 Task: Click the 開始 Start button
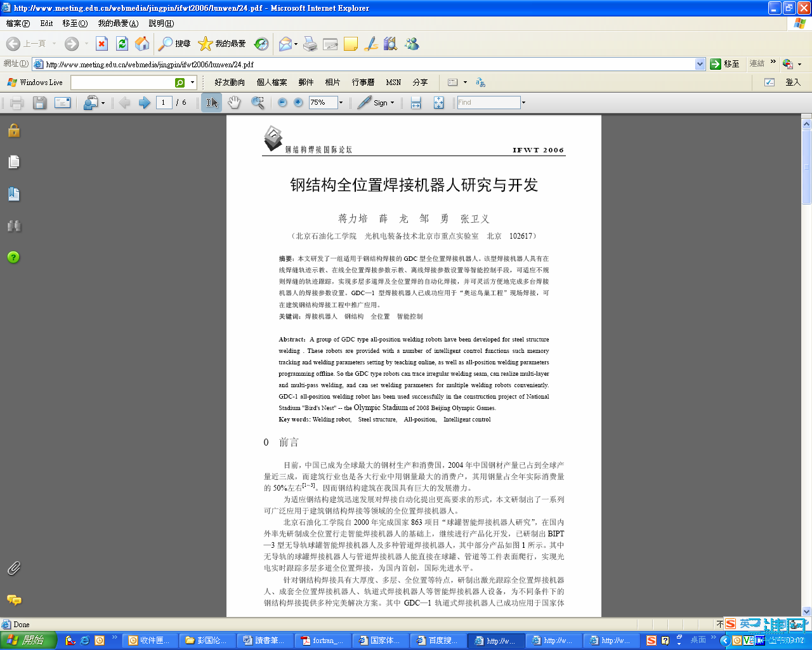(29, 640)
